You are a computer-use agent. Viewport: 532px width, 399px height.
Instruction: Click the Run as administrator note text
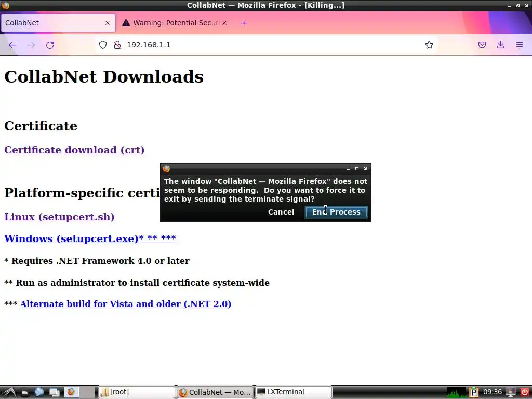click(x=137, y=282)
